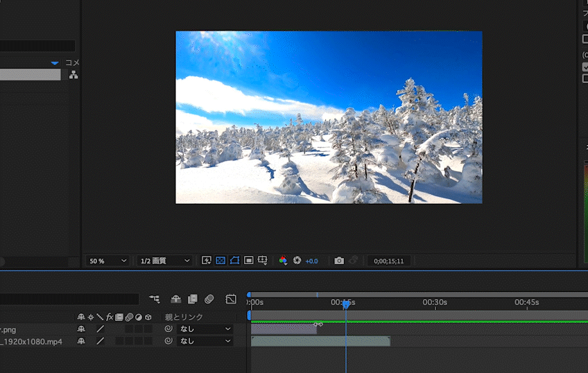The height and width of the screenshot is (373, 588).
Task: Open the Fast Previews options icon
Action: [x=206, y=261]
